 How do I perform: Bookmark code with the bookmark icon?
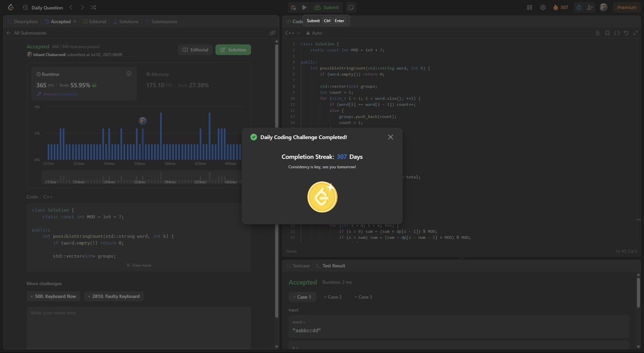608,33
